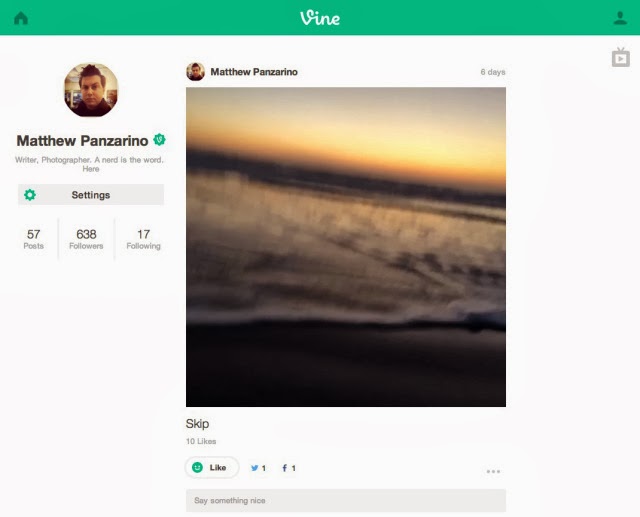View the 57 Posts tab
This screenshot has width=640, height=517.
point(33,239)
